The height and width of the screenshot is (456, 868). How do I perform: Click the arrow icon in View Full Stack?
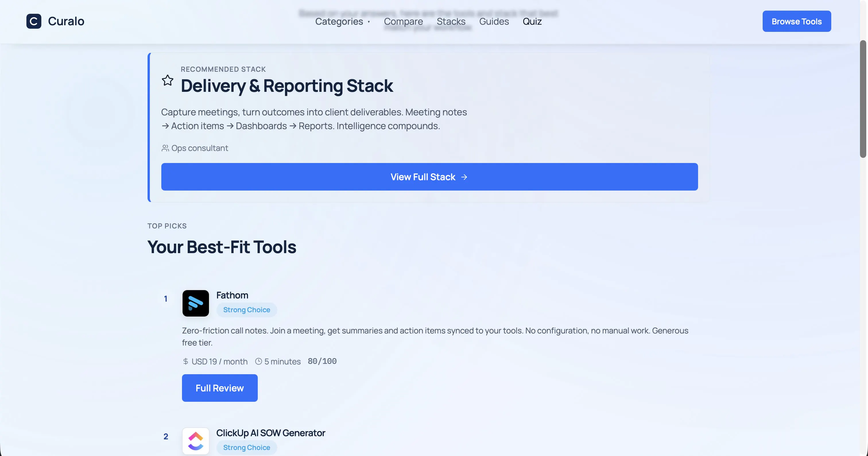coord(464,177)
